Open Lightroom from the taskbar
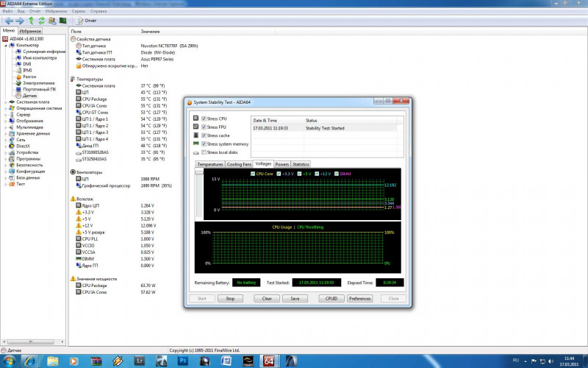Image resolution: width=588 pixels, height=368 pixels. click(140, 361)
